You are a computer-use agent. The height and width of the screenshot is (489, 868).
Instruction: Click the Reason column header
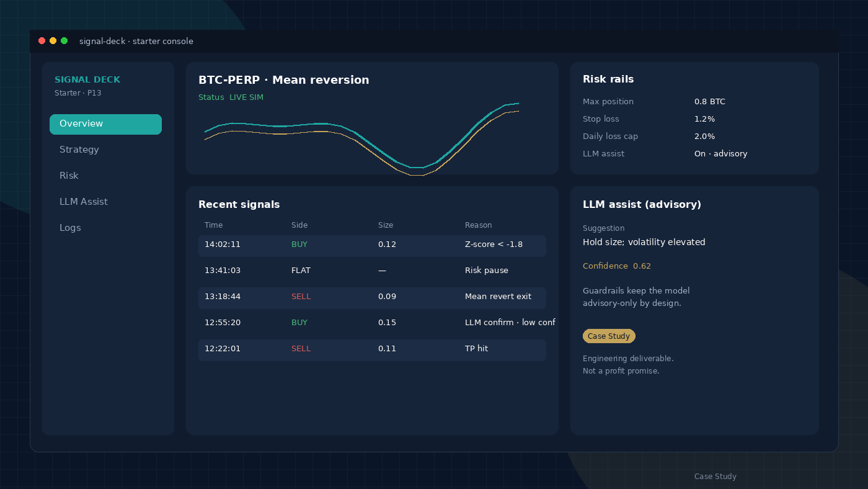click(478, 225)
